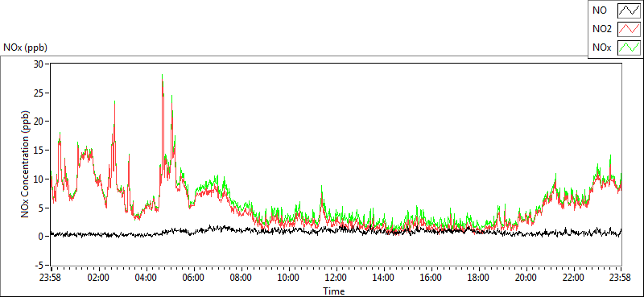Viewport: 644px width, 297px height.
Task: Click the 30 y-axis scale value
Action: point(39,64)
